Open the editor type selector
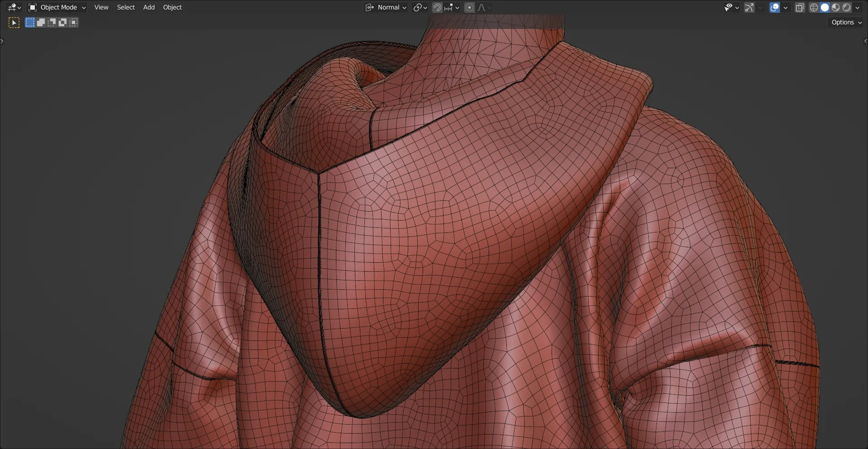The height and width of the screenshot is (449, 868). click(x=14, y=7)
